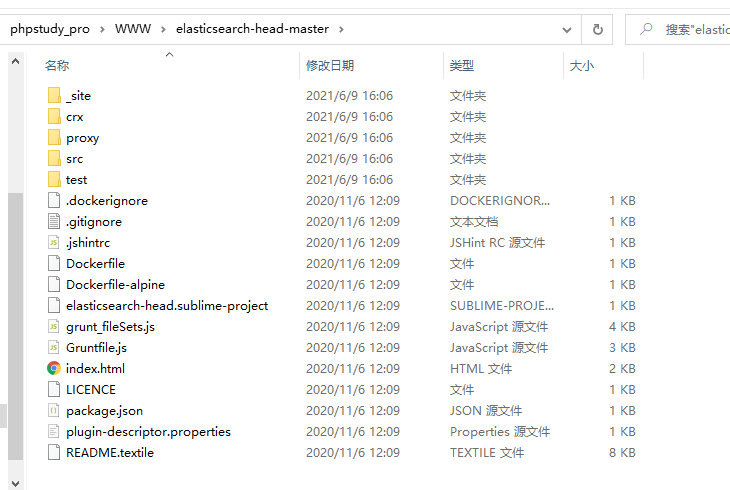
Task: Select the grunt_fileSets.js file name
Action: (x=110, y=327)
